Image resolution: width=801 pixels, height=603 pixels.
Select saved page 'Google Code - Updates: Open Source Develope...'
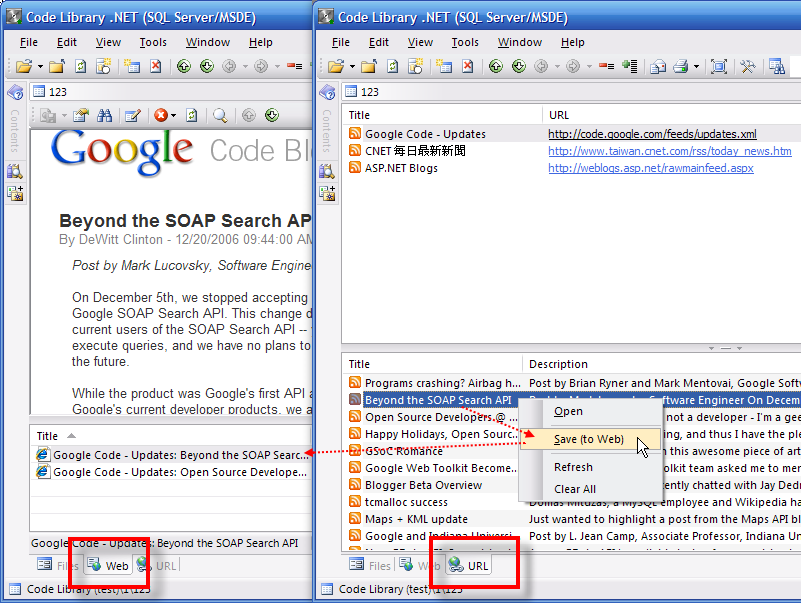tap(172, 472)
